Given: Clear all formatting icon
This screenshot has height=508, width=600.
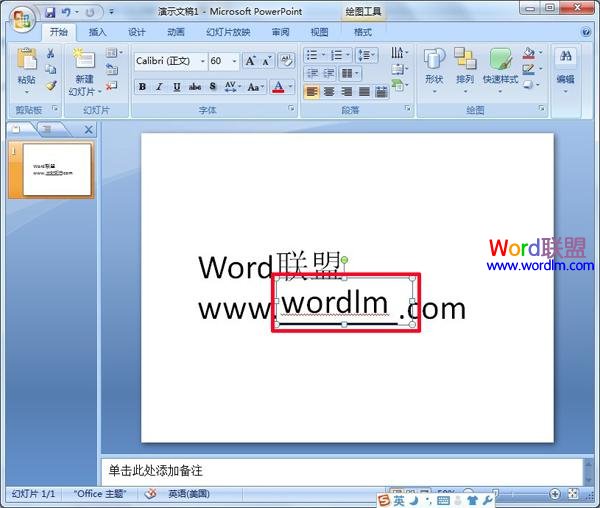Looking at the screenshot, I should pos(287,61).
